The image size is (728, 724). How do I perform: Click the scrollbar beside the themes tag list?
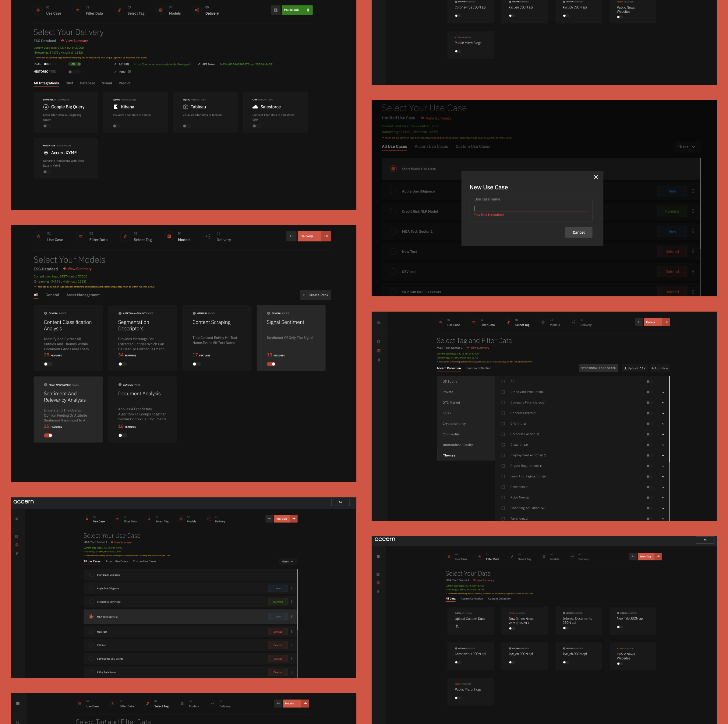(x=669, y=418)
